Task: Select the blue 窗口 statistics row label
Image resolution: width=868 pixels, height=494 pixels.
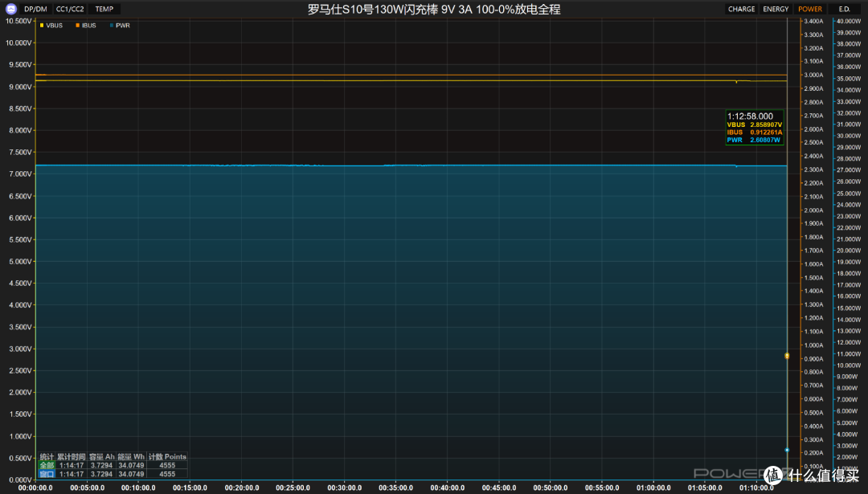Action: coord(47,474)
